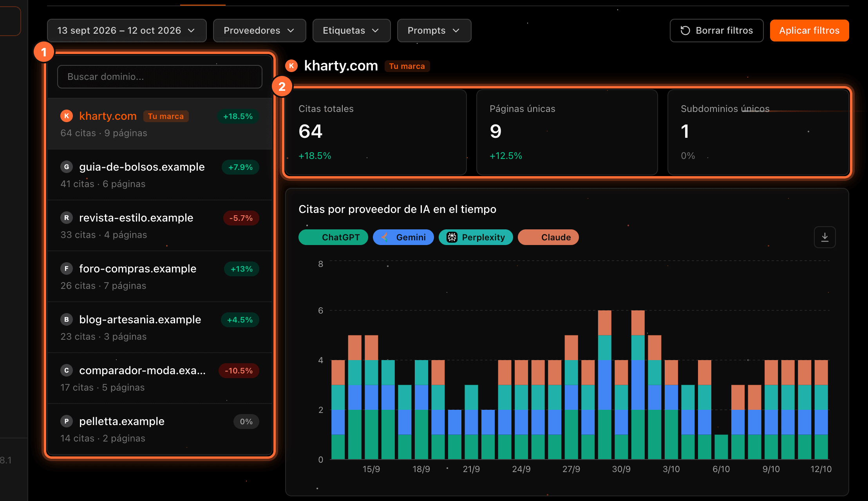Click the -5.7% badge on revista-estilo row
Image resolution: width=868 pixels, height=501 pixels.
click(x=241, y=218)
